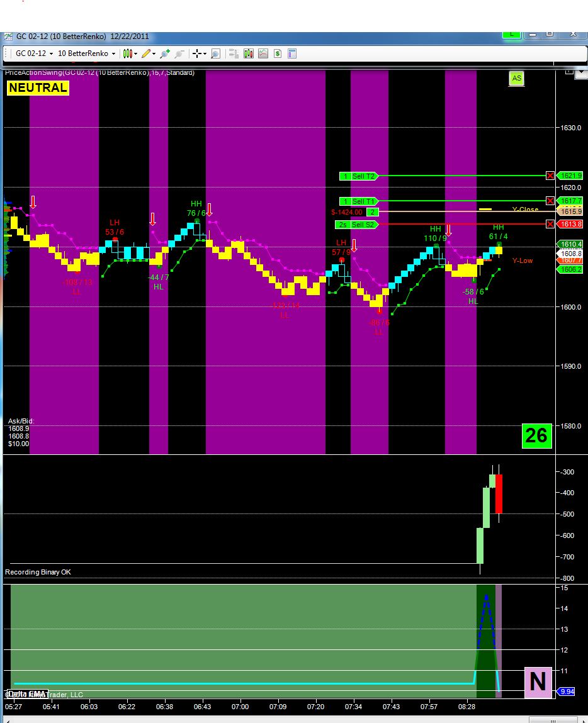Toggle the green L button in title bar
The image size is (588, 723).
(511, 35)
